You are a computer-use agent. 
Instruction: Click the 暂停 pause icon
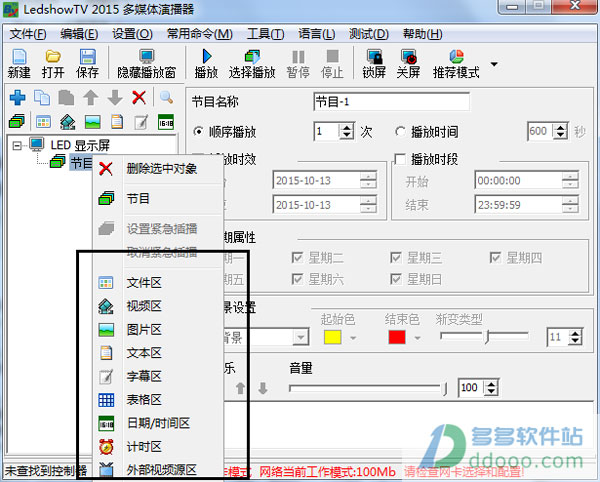298,64
